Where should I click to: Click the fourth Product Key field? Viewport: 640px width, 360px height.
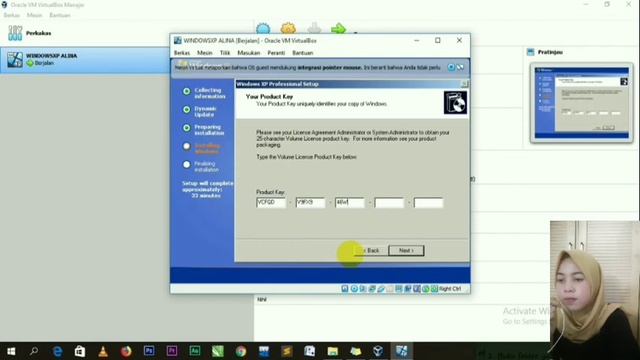[389, 202]
